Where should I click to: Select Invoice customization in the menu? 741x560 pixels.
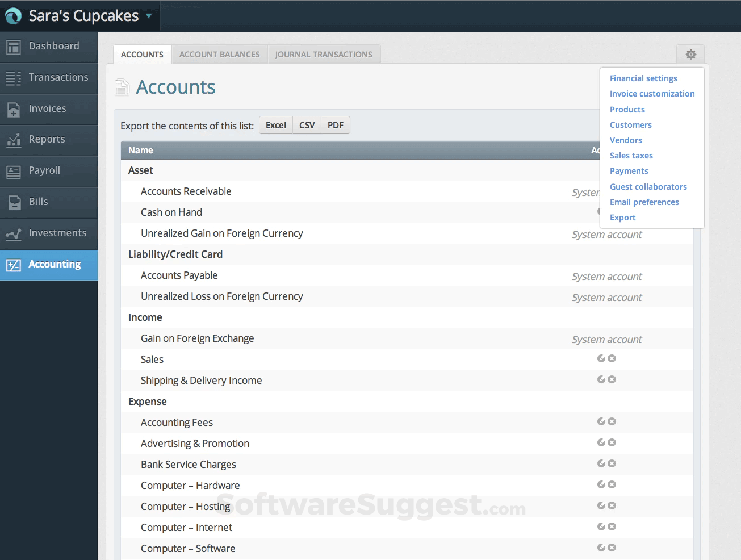point(652,93)
